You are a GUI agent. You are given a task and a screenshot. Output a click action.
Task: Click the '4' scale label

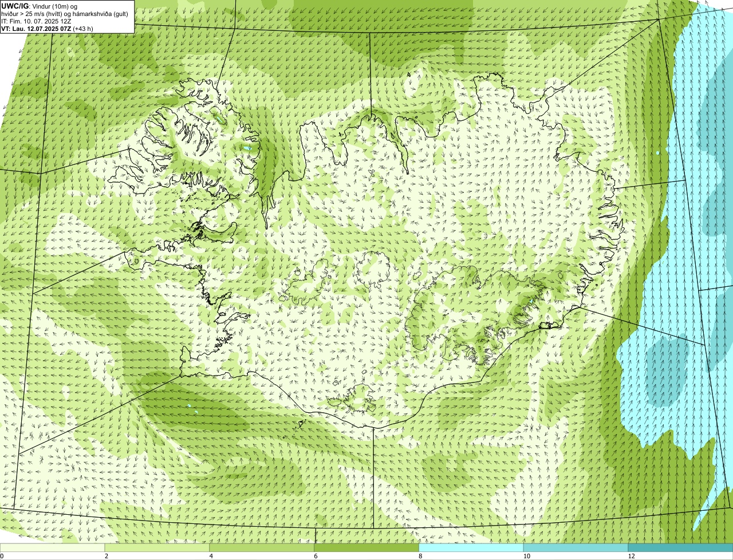(211, 556)
